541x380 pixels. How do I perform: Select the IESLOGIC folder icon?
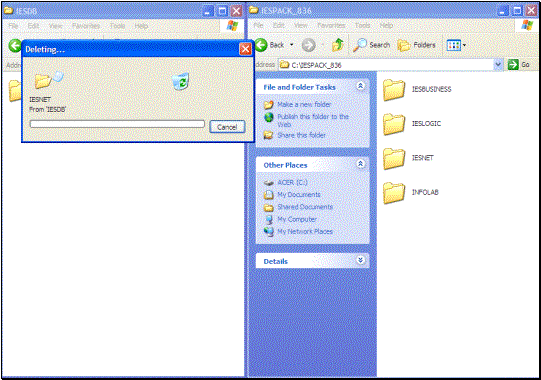tap(394, 124)
